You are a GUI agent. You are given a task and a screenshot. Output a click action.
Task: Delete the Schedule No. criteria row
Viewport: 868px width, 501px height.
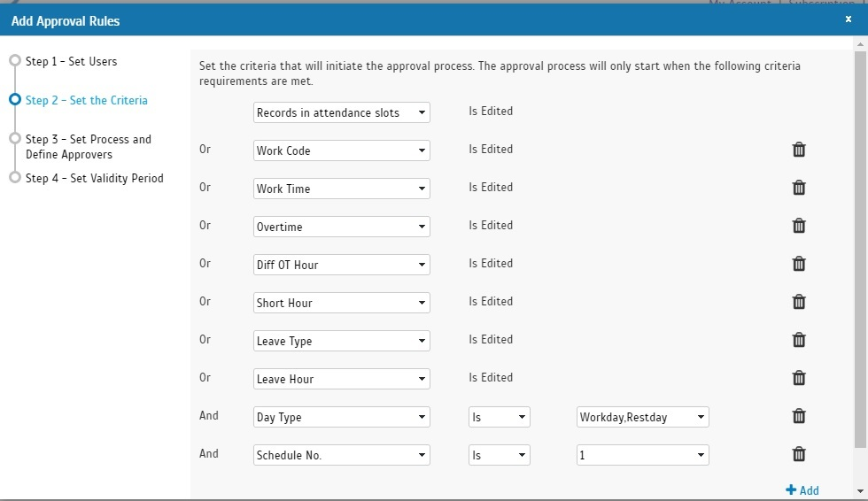tap(799, 454)
